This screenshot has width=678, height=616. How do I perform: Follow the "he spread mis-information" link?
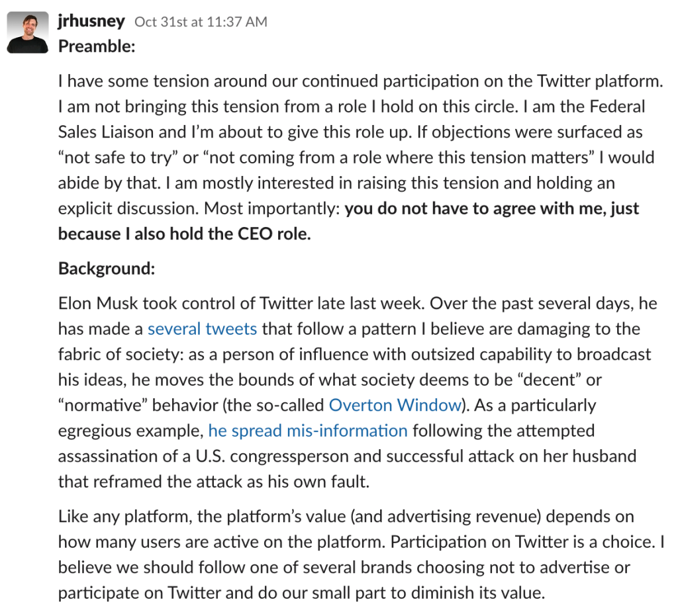pyautogui.click(x=308, y=431)
